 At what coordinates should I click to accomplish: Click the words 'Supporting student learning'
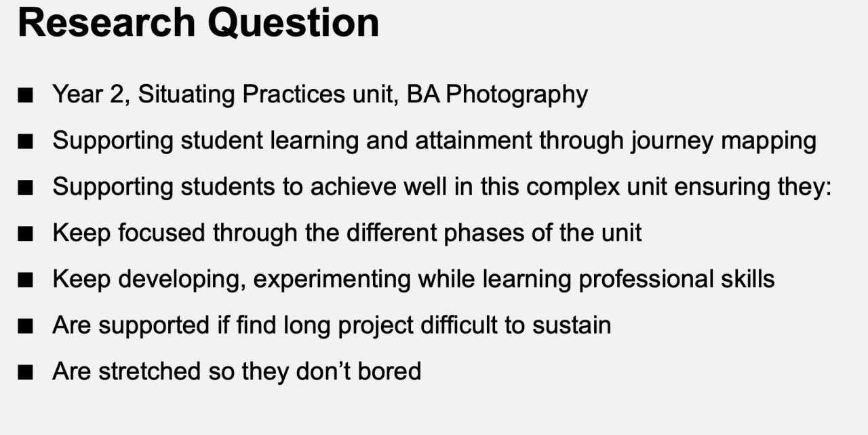pos(207,141)
